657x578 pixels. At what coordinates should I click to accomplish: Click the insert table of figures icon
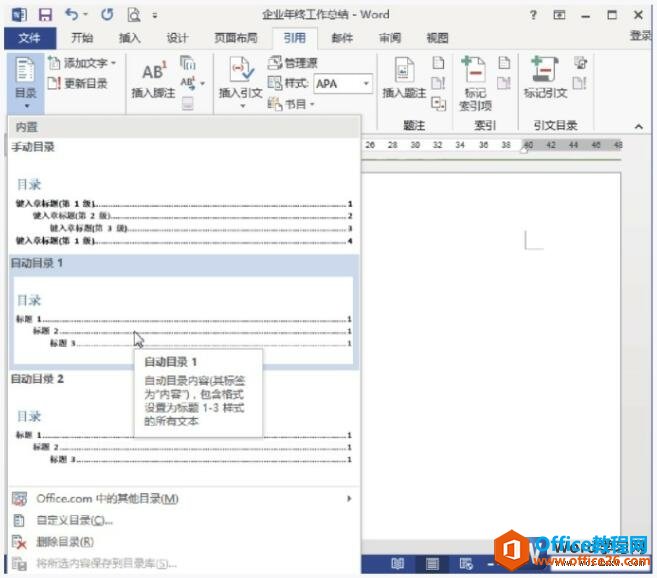click(x=438, y=63)
